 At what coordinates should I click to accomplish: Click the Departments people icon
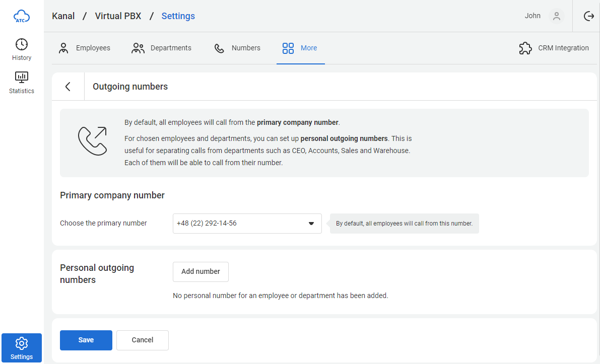click(138, 48)
